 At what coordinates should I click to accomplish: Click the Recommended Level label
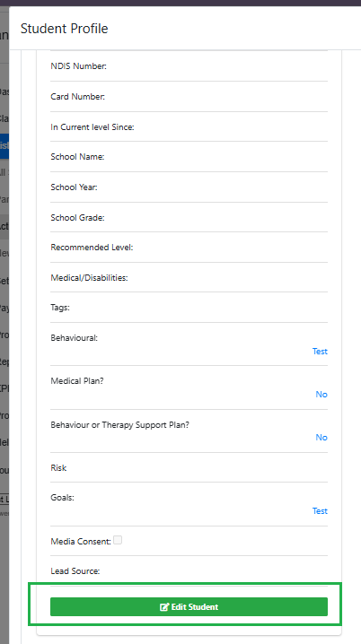click(x=92, y=248)
